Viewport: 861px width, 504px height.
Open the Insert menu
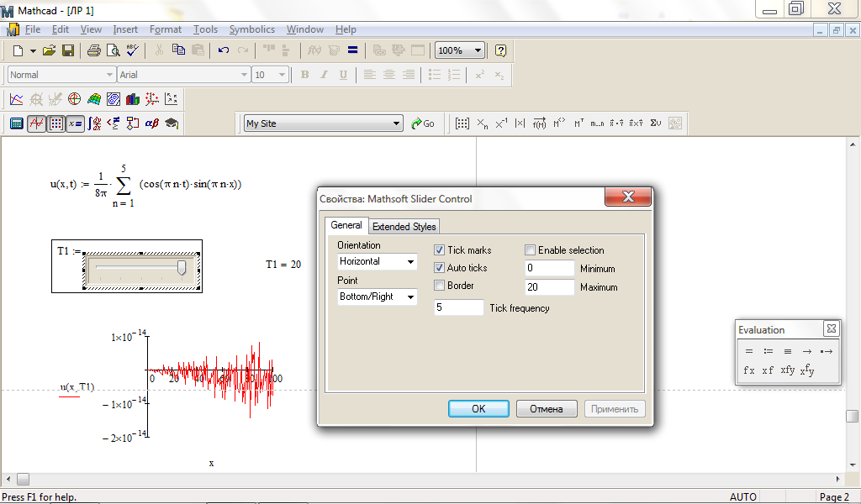(125, 29)
